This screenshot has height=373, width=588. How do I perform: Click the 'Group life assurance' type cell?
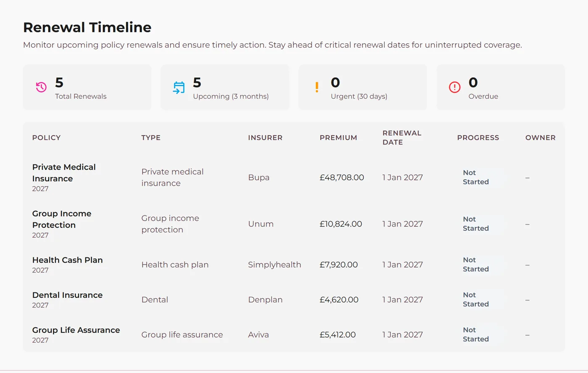point(182,335)
